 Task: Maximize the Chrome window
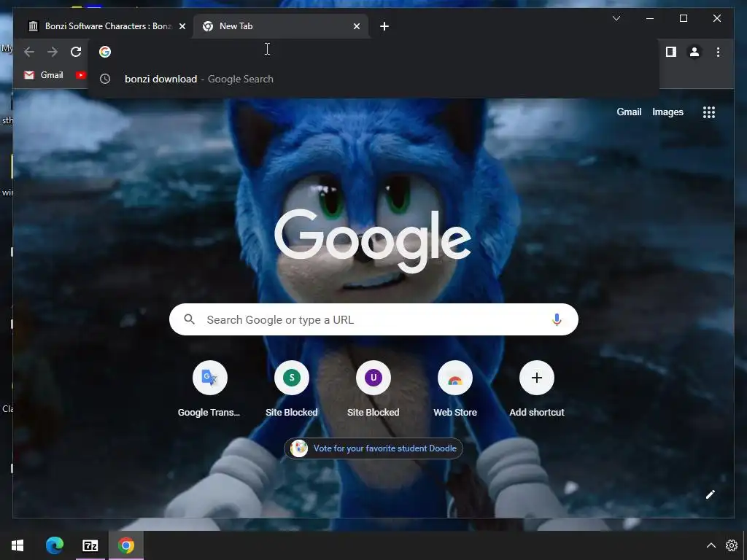coord(683,18)
